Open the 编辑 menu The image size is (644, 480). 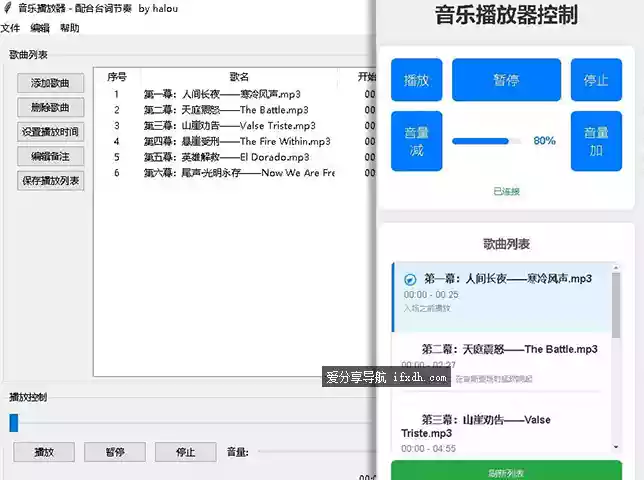pyautogui.click(x=40, y=28)
